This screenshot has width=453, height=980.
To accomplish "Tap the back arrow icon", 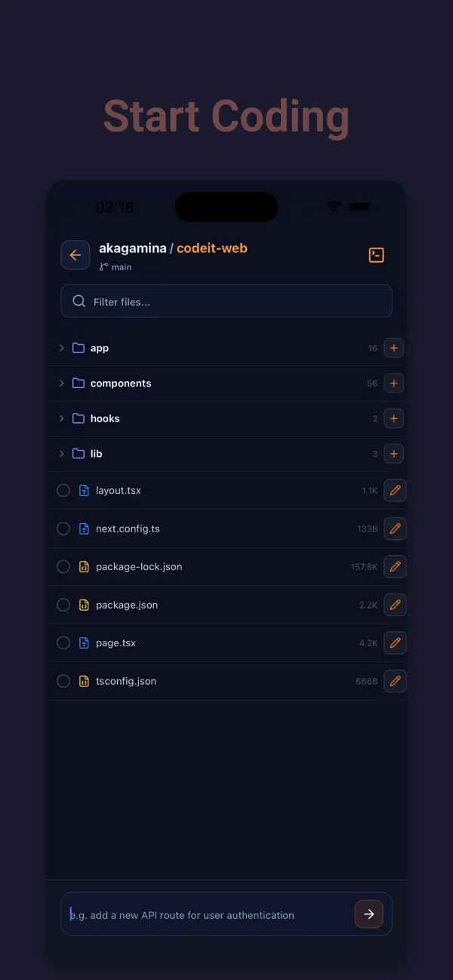I will (x=75, y=254).
